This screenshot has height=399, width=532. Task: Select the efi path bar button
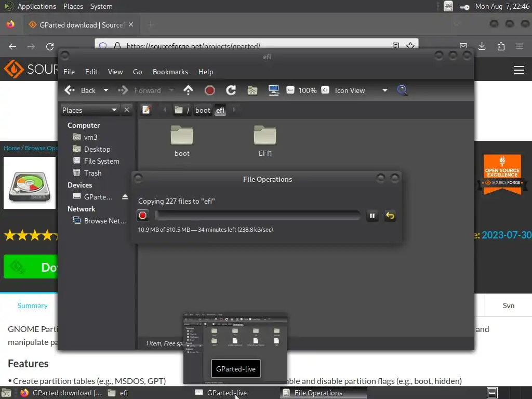[220, 110]
